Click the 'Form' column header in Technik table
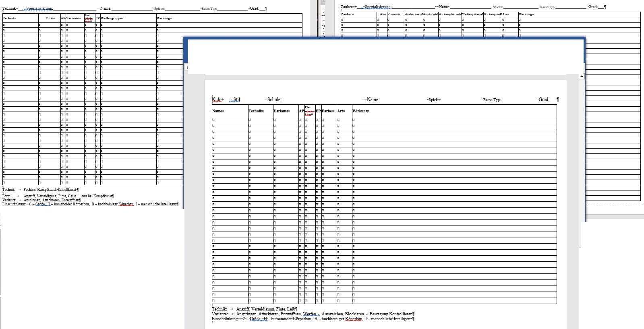This screenshot has width=644, height=329. 50,18
